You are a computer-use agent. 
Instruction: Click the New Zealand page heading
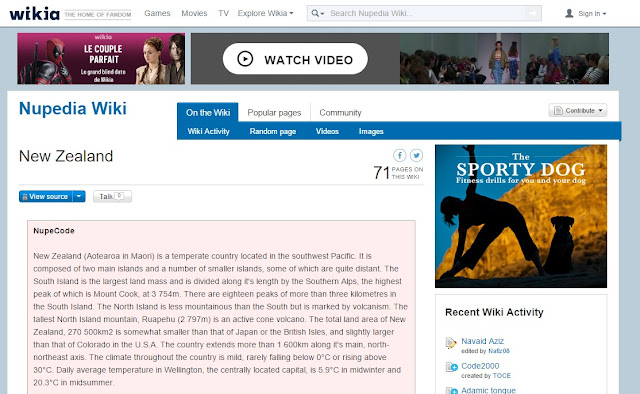[66, 156]
